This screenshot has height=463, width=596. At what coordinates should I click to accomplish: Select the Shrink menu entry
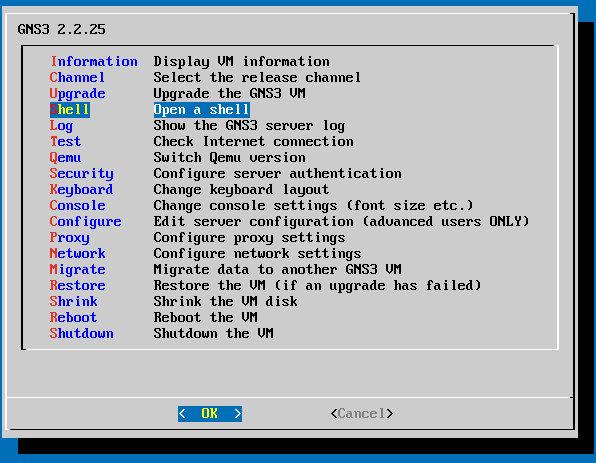pos(73,301)
